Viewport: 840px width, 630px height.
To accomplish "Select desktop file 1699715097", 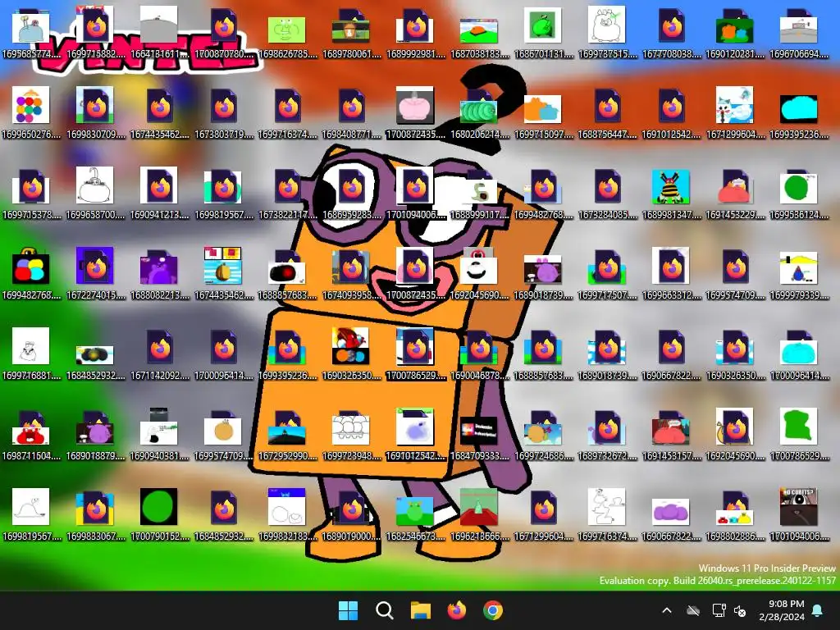I will 543,113.
